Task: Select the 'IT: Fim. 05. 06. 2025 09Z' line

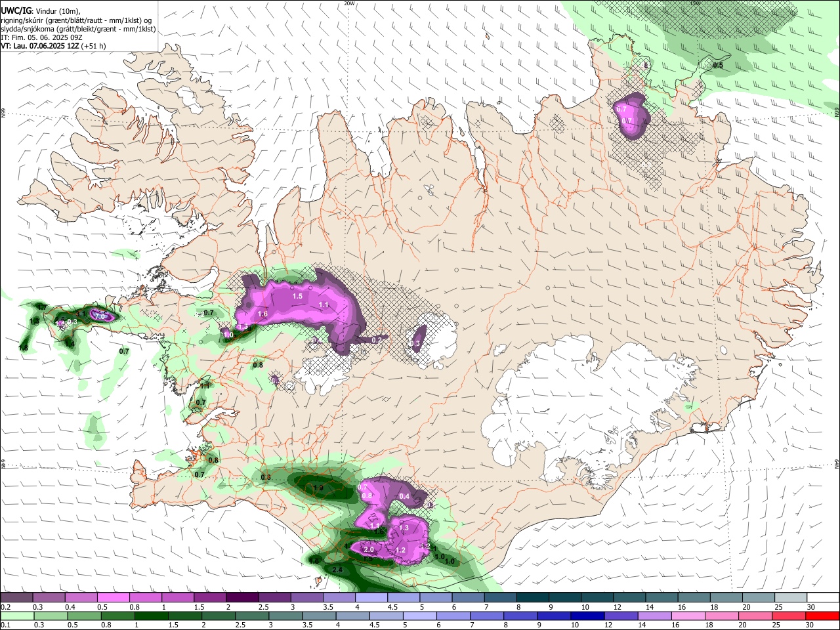Action: [x=41, y=37]
